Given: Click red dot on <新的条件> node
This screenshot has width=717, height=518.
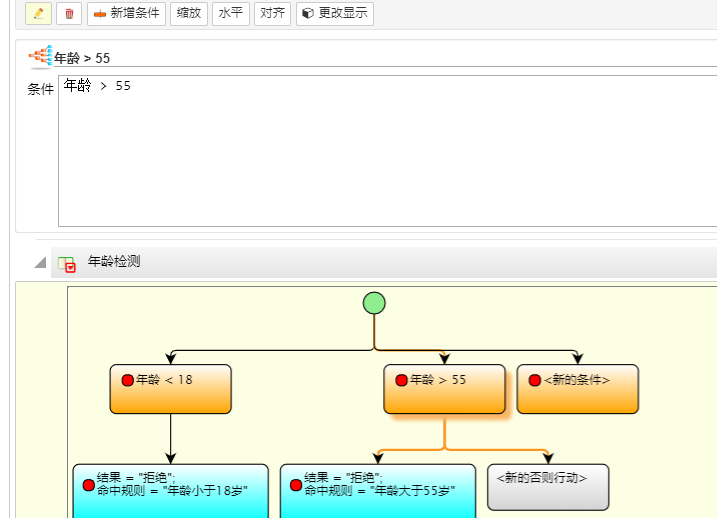Looking at the screenshot, I should [534, 380].
